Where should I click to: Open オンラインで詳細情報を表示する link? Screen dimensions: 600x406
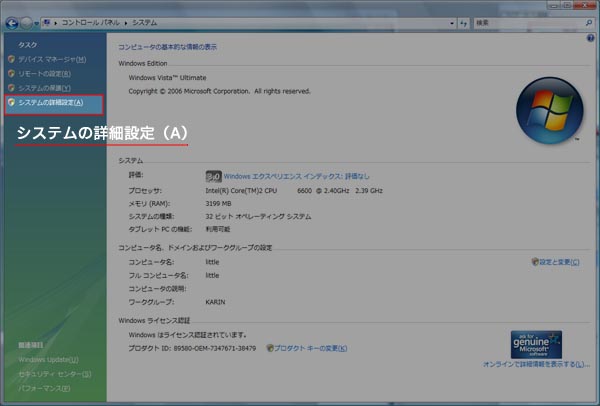click(x=536, y=364)
